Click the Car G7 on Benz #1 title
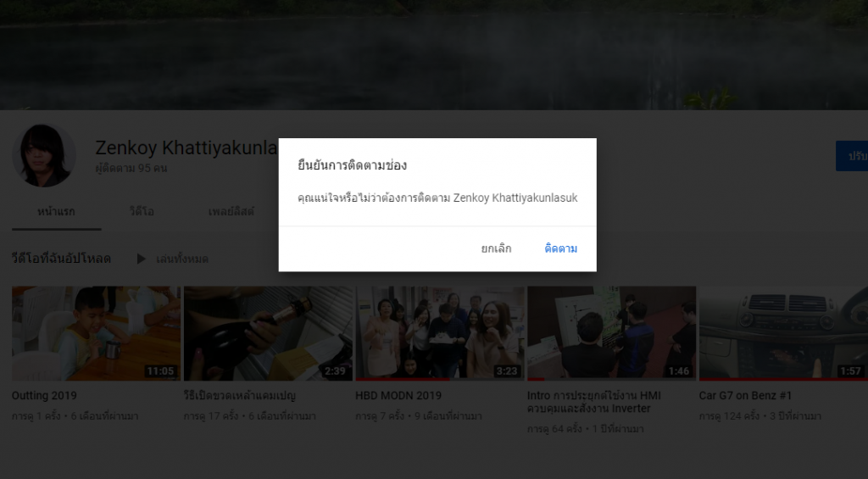 [x=745, y=396]
